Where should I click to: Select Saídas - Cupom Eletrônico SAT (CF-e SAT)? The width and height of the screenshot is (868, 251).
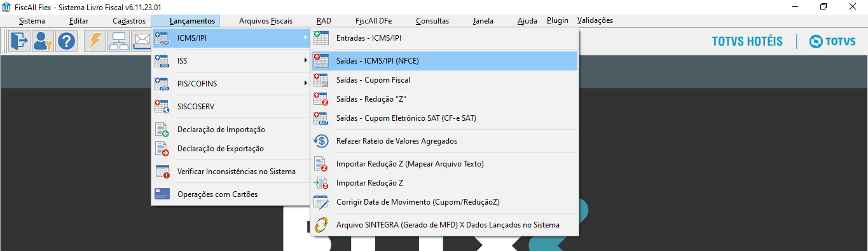[x=444, y=118]
